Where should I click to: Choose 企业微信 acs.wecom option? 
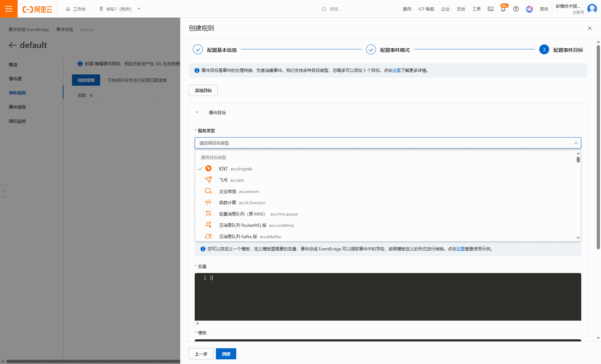pos(386,192)
